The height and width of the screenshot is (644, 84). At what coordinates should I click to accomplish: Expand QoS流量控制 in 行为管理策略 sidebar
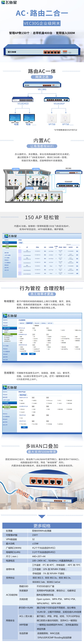(x=7, y=351)
